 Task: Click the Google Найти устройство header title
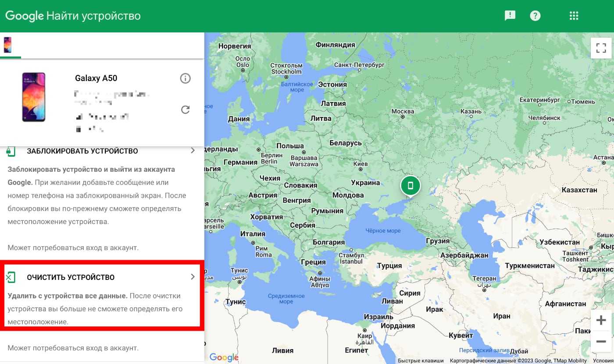click(73, 16)
